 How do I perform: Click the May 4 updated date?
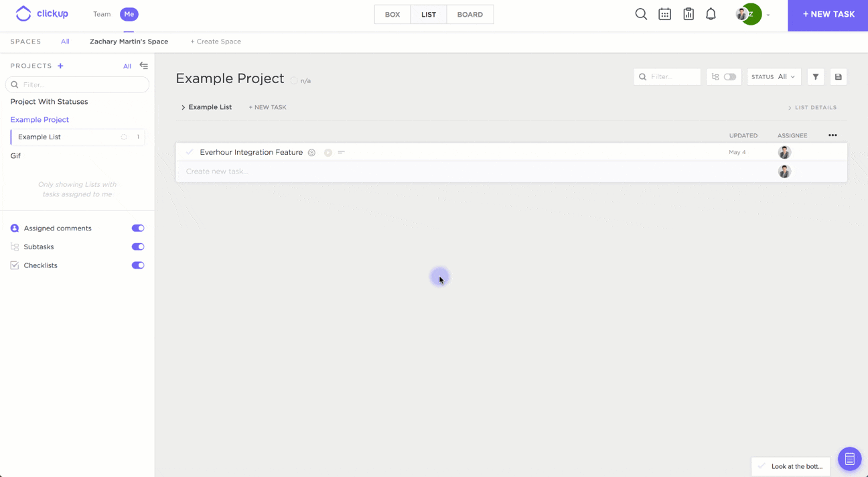(737, 152)
